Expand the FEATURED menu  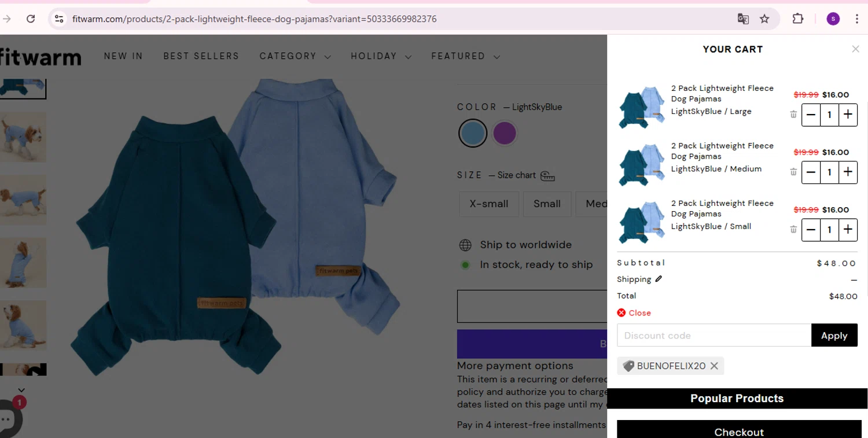point(465,56)
